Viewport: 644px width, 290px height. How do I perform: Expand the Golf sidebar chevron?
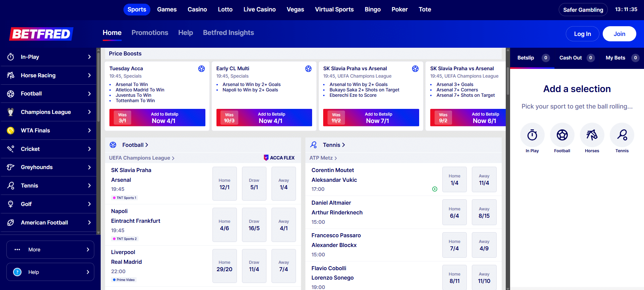click(x=89, y=204)
